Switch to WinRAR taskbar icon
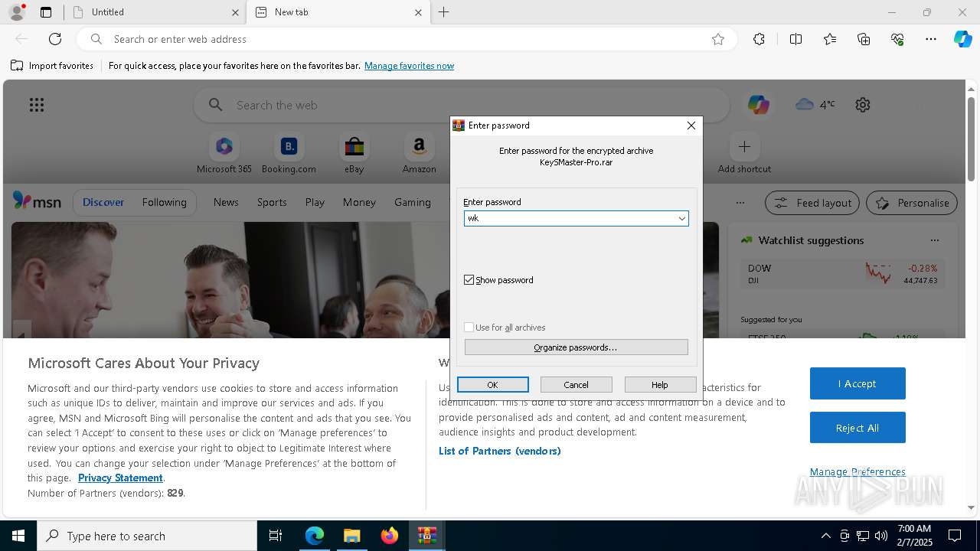Screen dimensions: 980x551 (427, 536)
